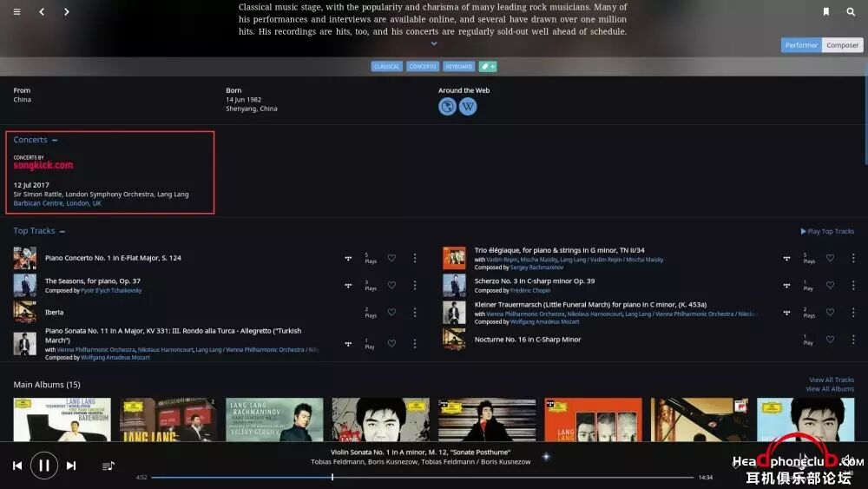
Task: Open more options for Piano Concerto No. 1
Action: coord(415,258)
